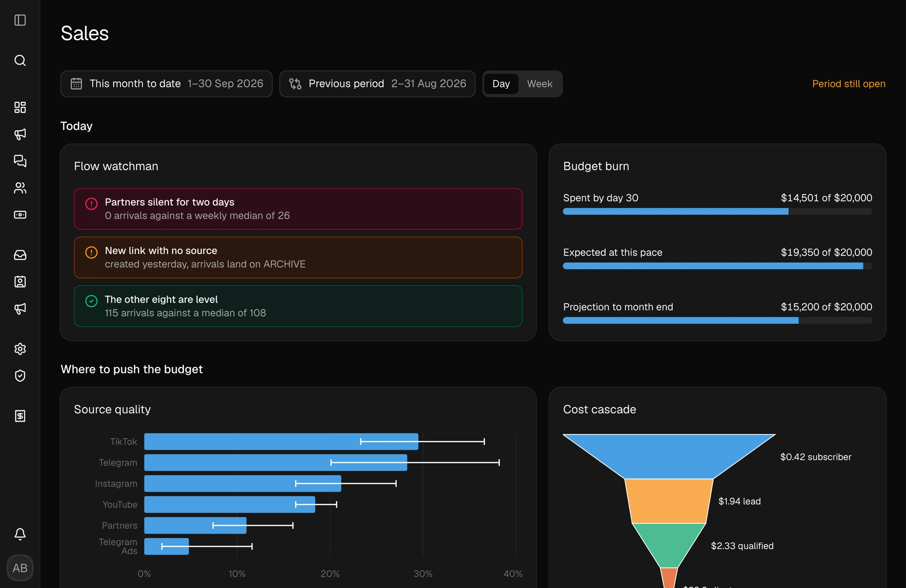Image resolution: width=906 pixels, height=588 pixels.
Task: Click the orange warning icon on New link
Action: coord(92,252)
